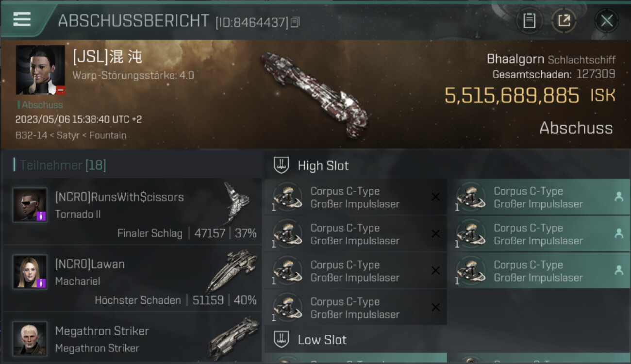View Lawan's Machariel ship icon
Screen dimensions: 631x364
[x=232, y=271]
